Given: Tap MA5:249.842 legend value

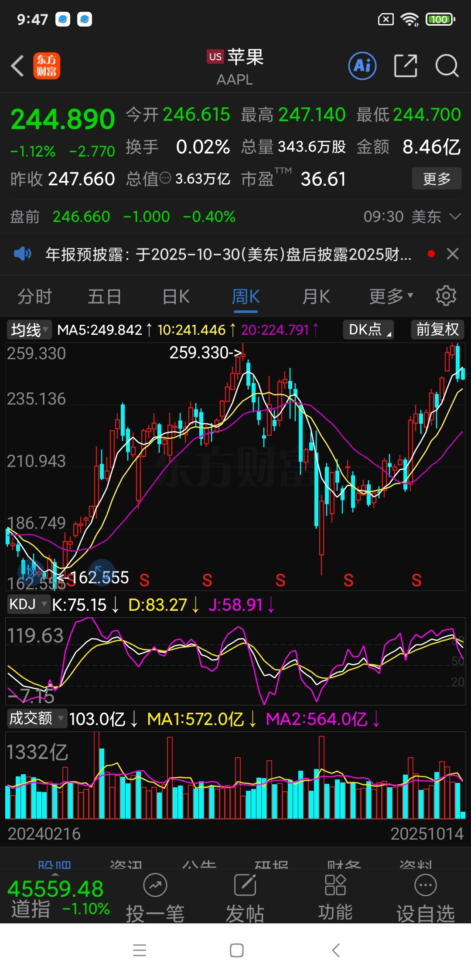Looking at the screenshot, I should tap(99, 330).
